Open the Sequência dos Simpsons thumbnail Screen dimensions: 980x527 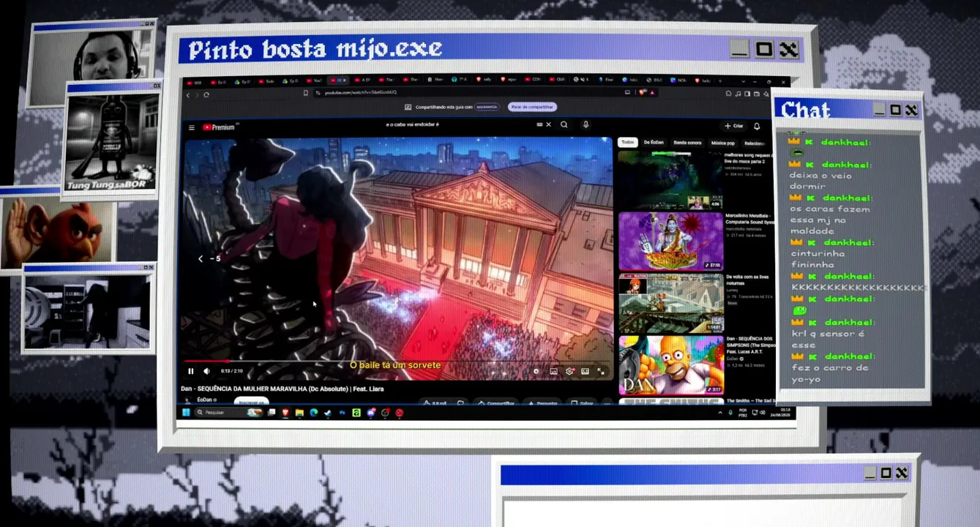pos(670,365)
